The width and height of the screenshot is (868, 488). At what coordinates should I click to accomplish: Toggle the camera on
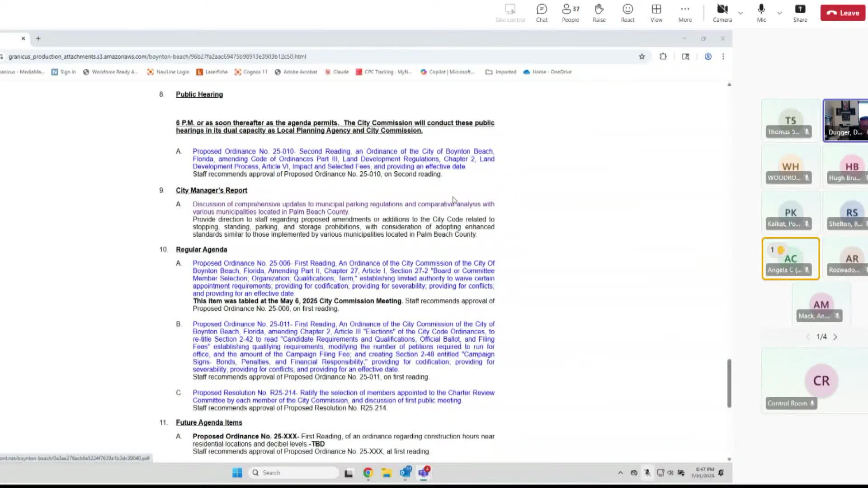[722, 13]
